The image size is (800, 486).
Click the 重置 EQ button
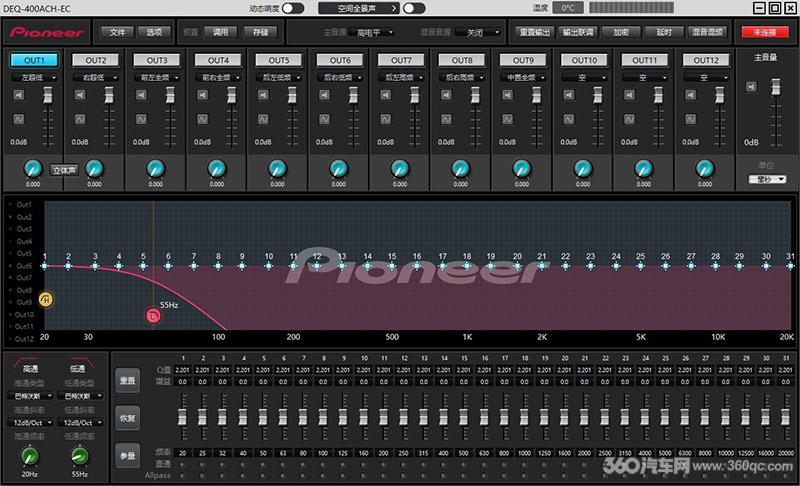[x=128, y=380]
